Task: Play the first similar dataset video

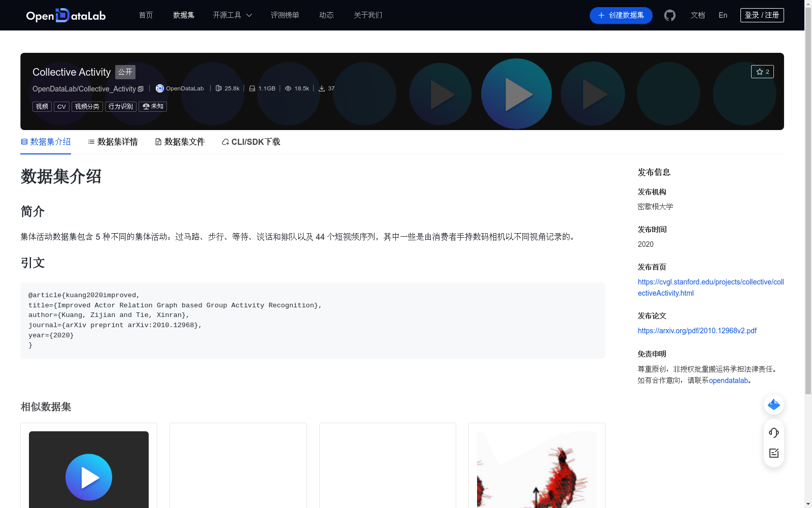Action: pyautogui.click(x=89, y=477)
